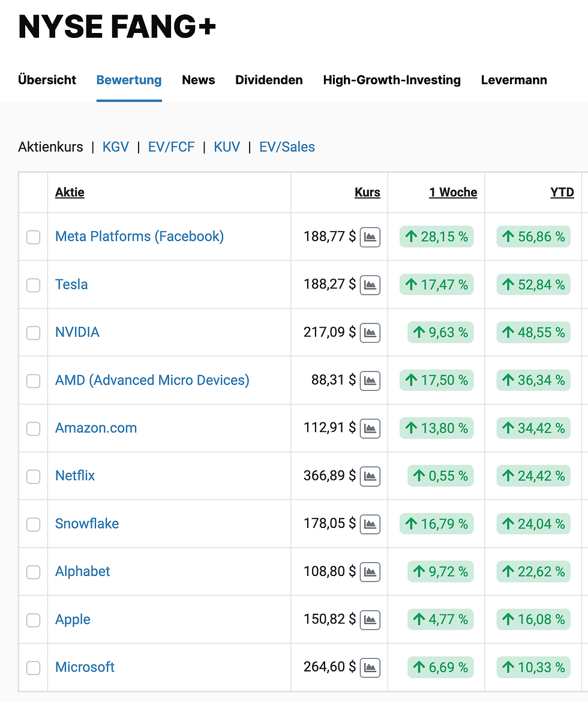588x702 pixels.
Task: Show Microsoft chart icon
Action: tap(370, 668)
